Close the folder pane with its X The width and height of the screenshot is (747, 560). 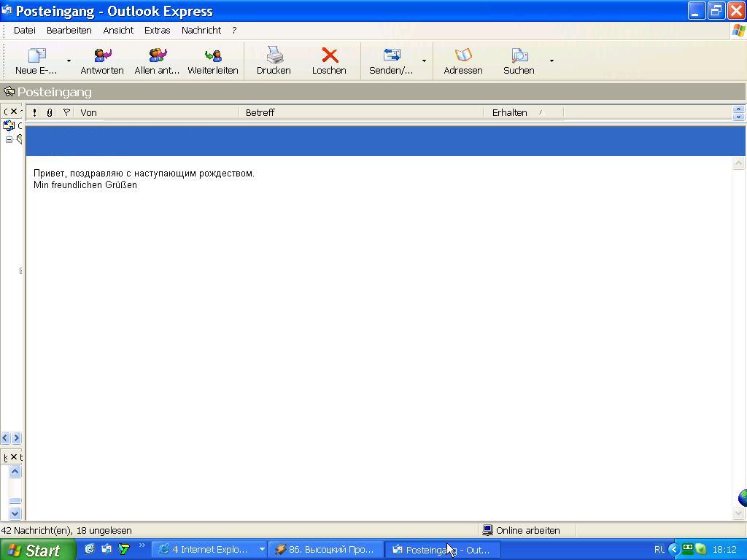point(14,112)
